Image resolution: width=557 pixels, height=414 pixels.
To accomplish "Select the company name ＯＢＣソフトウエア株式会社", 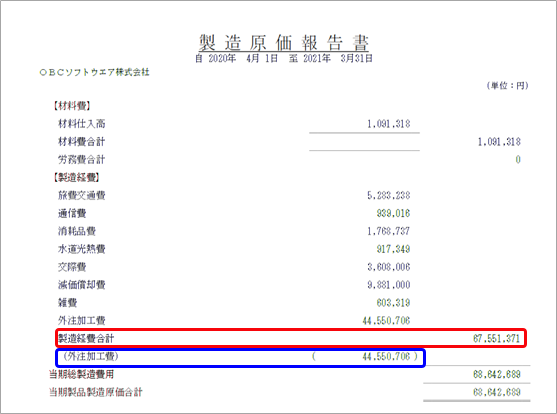I will pyautogui.click(x=94, y=72).
